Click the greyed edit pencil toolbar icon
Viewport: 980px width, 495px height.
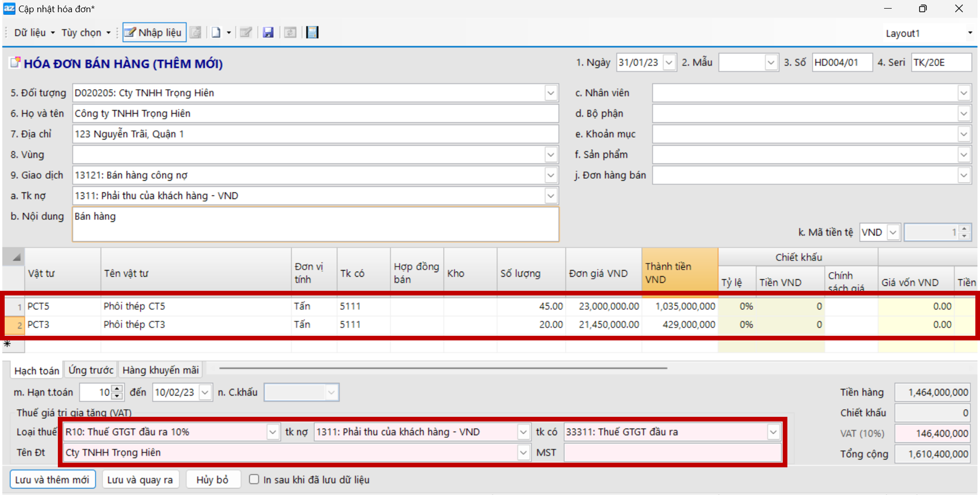[x=246, y=33]
